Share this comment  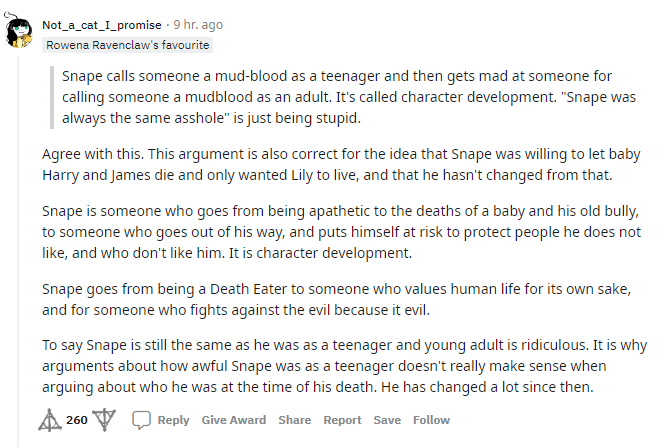pos(295,420)
